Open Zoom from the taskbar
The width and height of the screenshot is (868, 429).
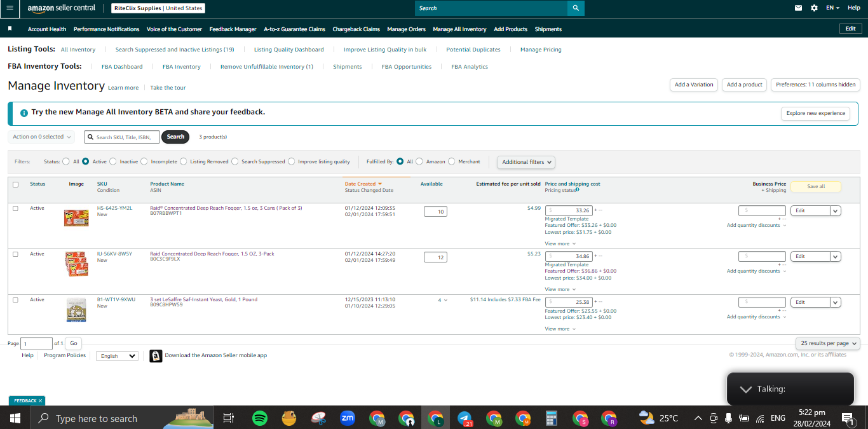[x=348, y=418]
